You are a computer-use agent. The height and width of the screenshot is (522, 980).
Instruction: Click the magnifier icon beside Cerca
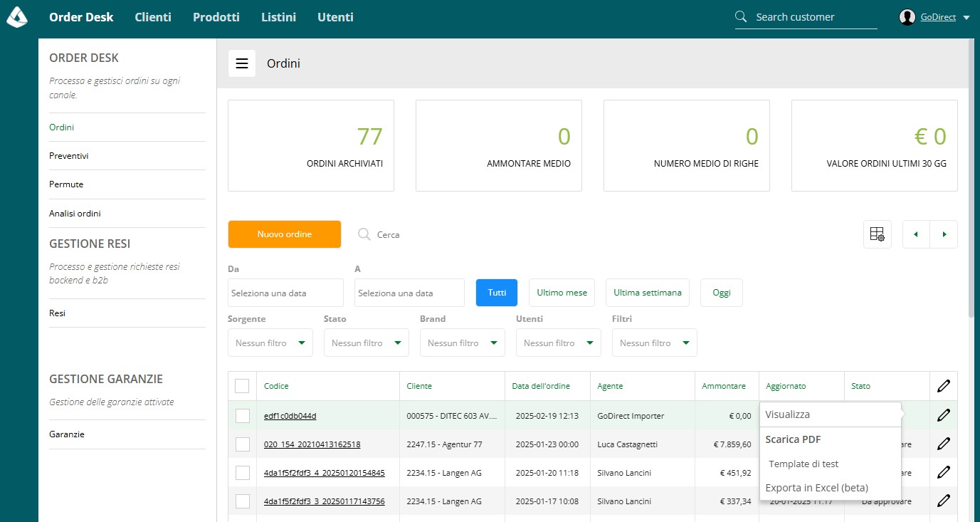364,234
